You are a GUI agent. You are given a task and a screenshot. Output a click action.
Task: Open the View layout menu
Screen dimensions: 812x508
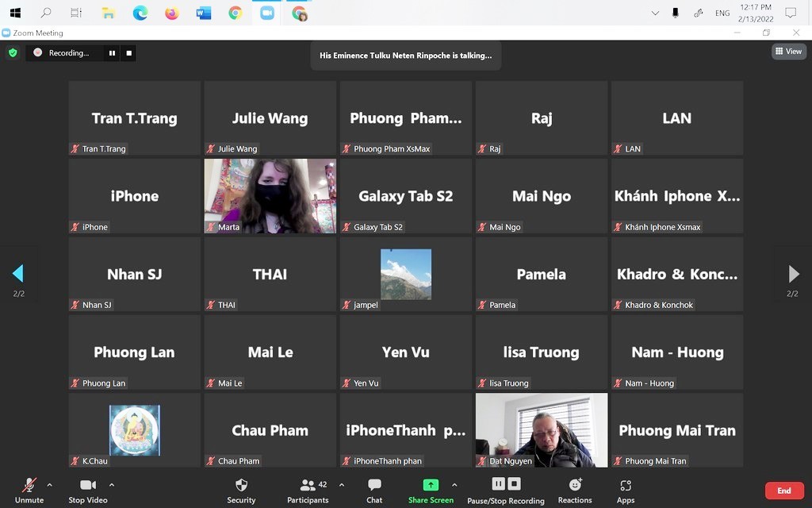788,52
